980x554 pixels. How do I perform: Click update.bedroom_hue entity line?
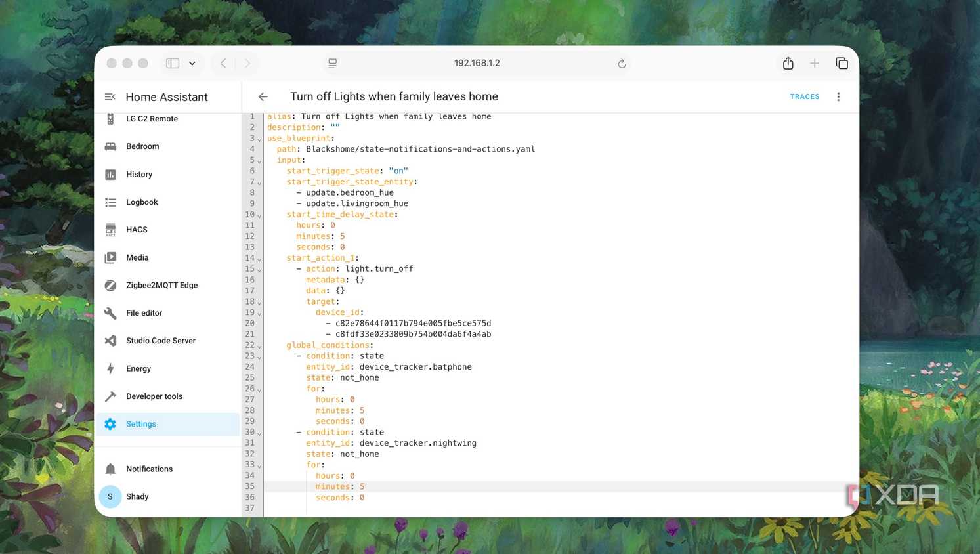(350, 193)
